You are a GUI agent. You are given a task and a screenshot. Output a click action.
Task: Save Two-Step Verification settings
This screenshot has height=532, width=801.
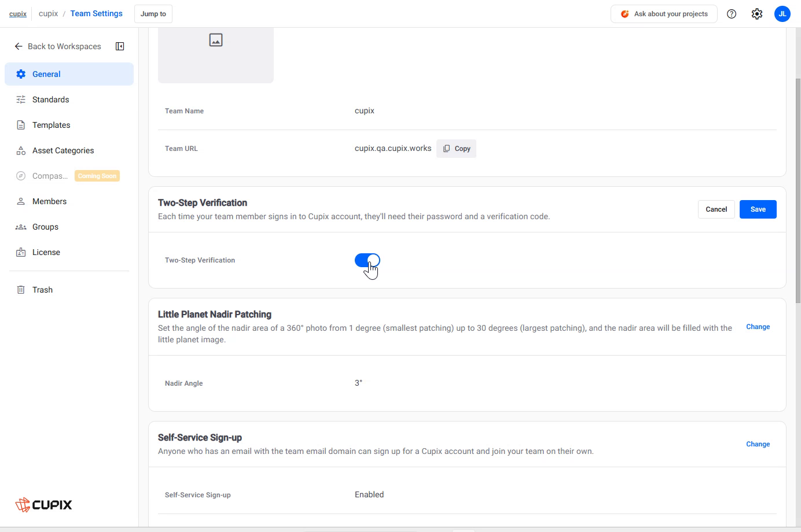point(758,209)
